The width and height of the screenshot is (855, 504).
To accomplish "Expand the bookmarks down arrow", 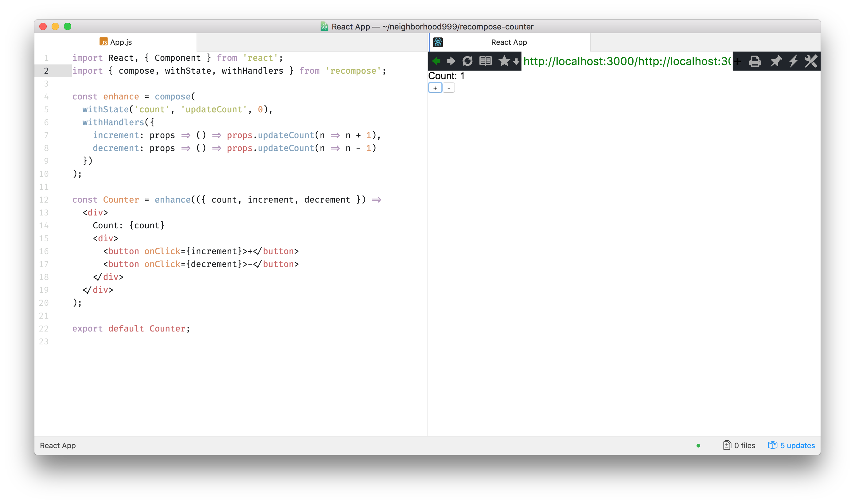I will click(x=516, y=62).
